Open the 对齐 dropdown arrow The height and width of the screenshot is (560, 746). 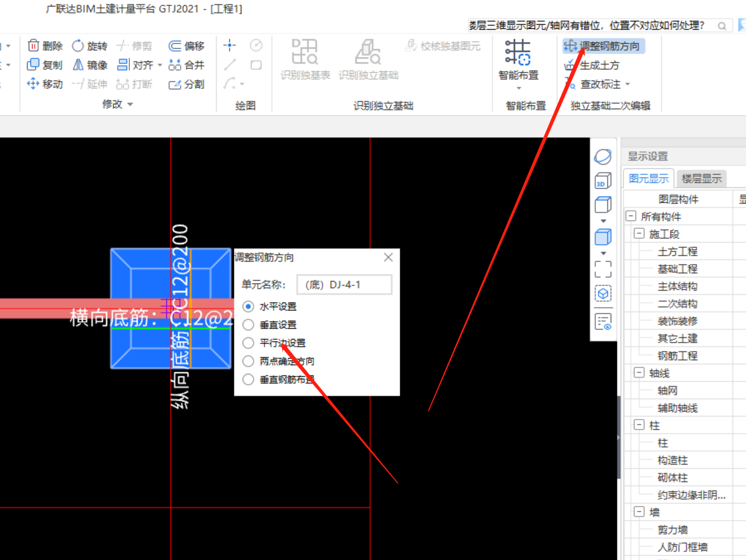pyautogui.click(x=160, y=65)
